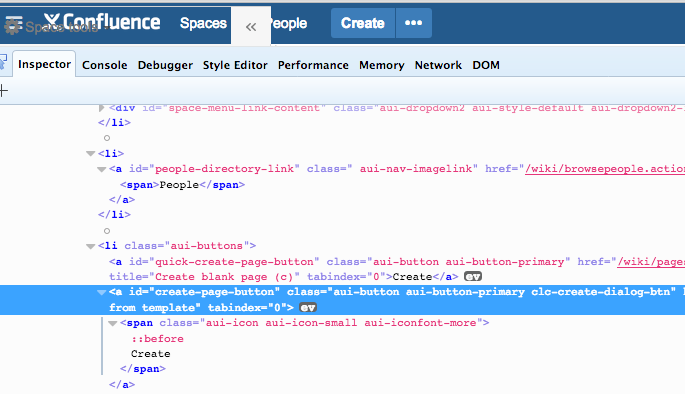Select the ::before pseudo-element
685x394 pixels.
[157, 339]
